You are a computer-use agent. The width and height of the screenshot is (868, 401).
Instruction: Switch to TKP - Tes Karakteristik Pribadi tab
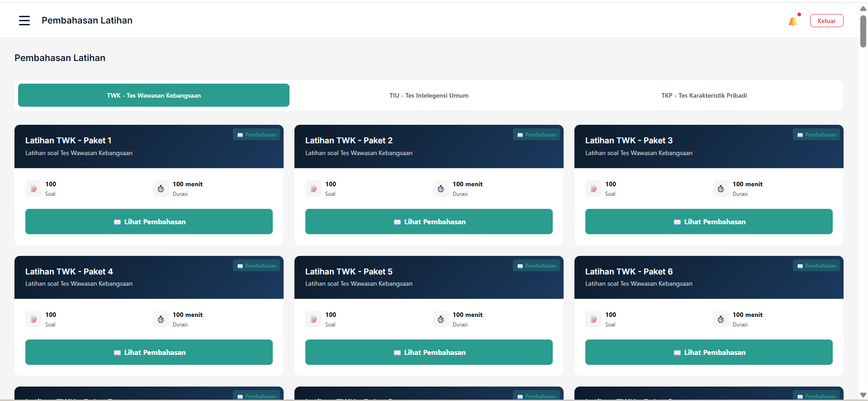pos(704,95)
